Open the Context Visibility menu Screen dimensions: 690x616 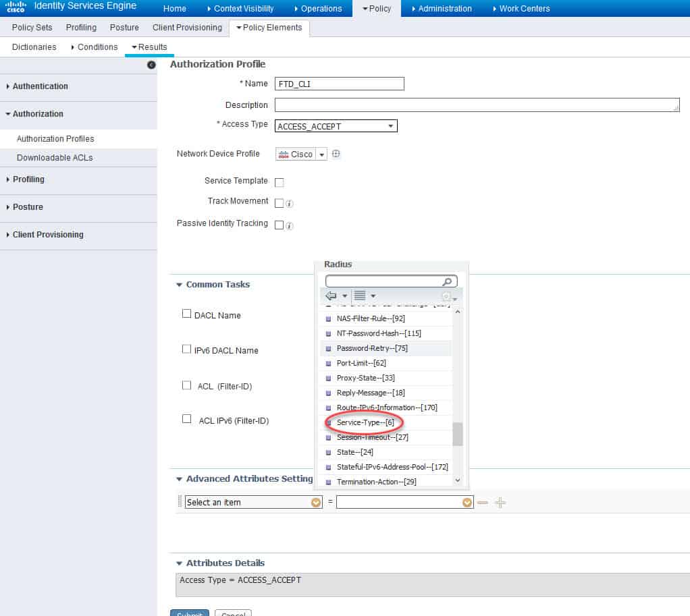pyautogui.click(x=240, y=8)
